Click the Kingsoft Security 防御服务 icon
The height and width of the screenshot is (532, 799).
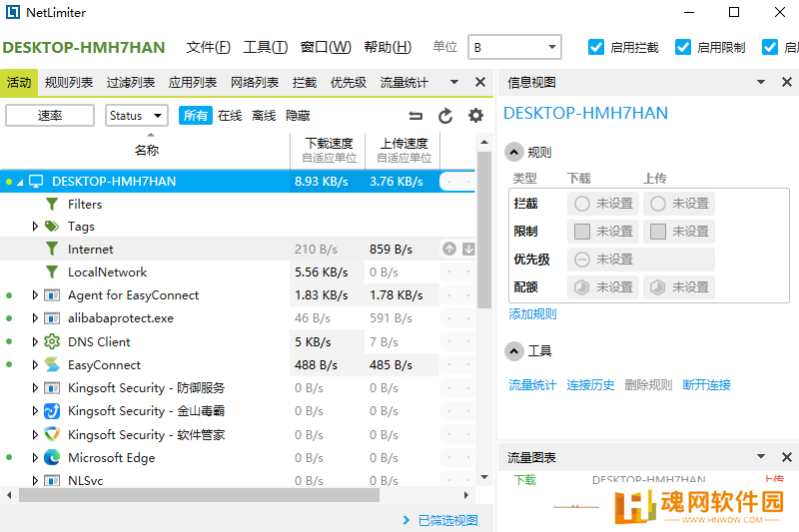click(52, 388)
